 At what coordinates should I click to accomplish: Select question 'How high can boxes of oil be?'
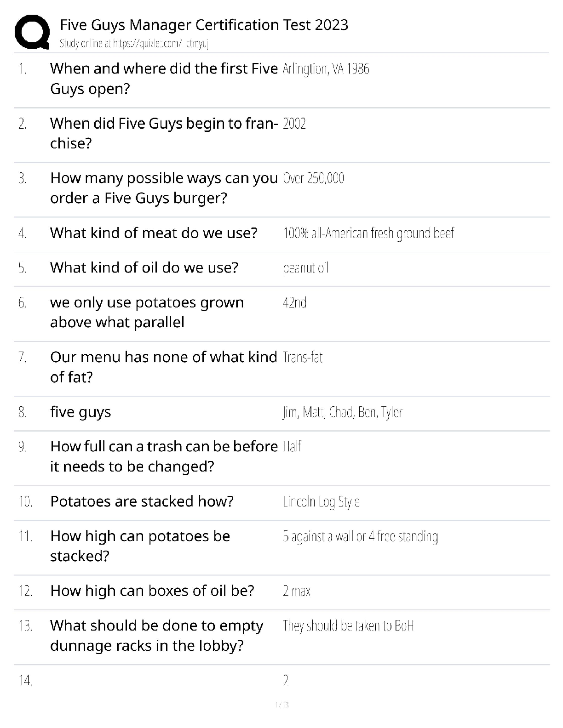pos(152,591)
